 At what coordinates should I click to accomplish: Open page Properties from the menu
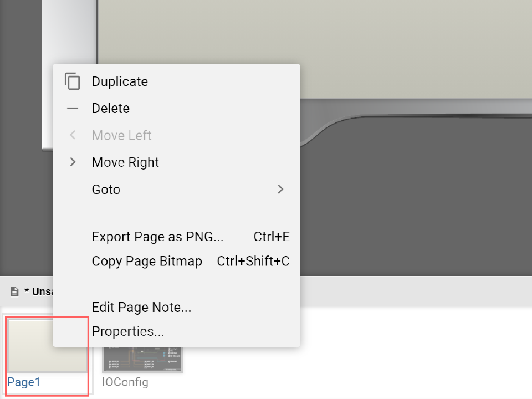(x=128, y=331)
